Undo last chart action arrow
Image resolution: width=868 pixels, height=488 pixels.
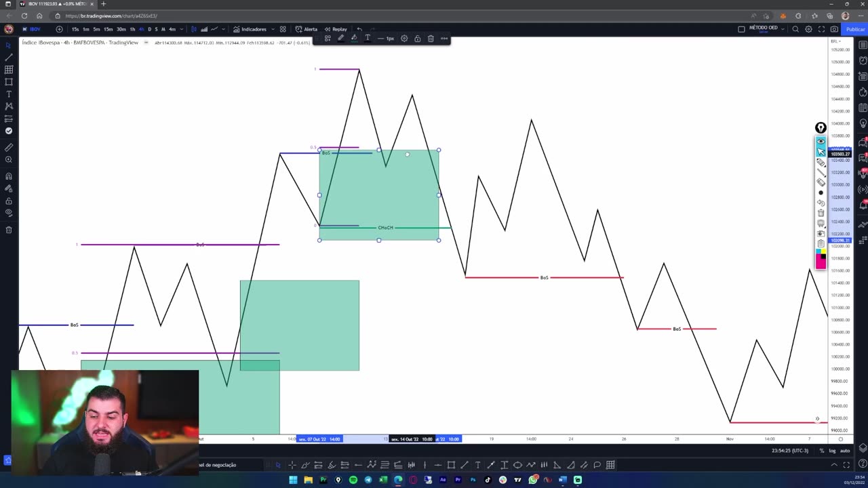359,29
